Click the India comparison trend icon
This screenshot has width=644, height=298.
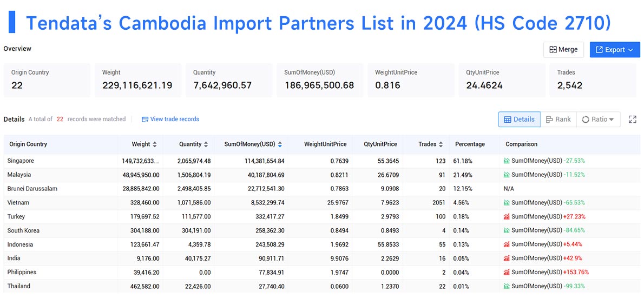pyautogui.click(x=507, y=259)
